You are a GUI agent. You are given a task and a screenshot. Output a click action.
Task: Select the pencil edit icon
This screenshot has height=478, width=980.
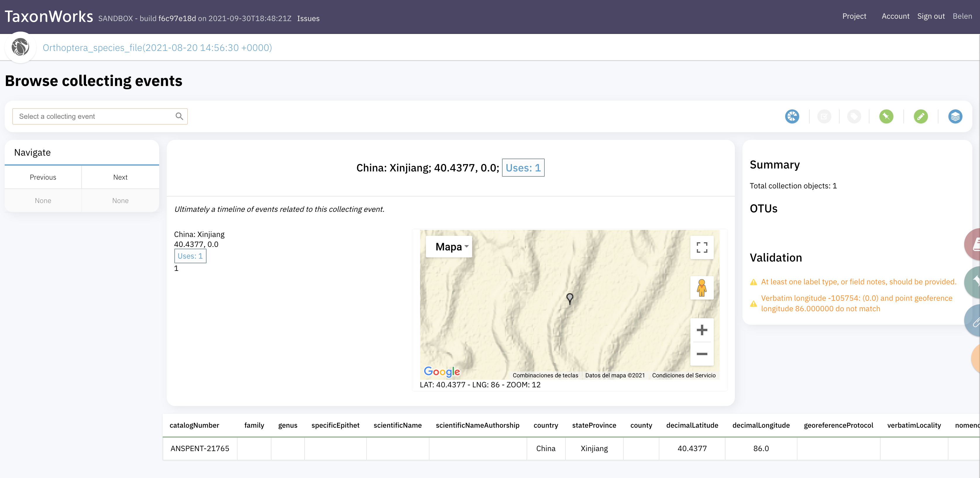921,116
